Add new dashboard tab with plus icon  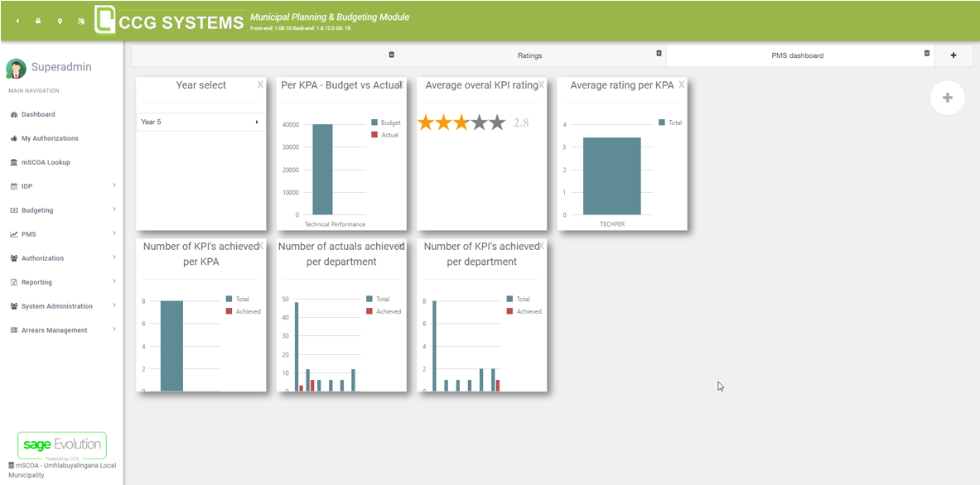(x=953, y=55)
